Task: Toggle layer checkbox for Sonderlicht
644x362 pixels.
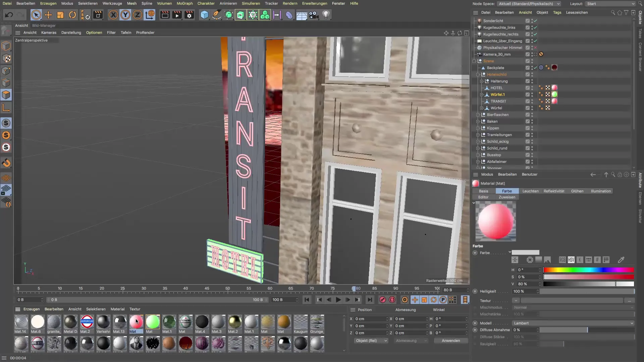Action: click(528, 21)
